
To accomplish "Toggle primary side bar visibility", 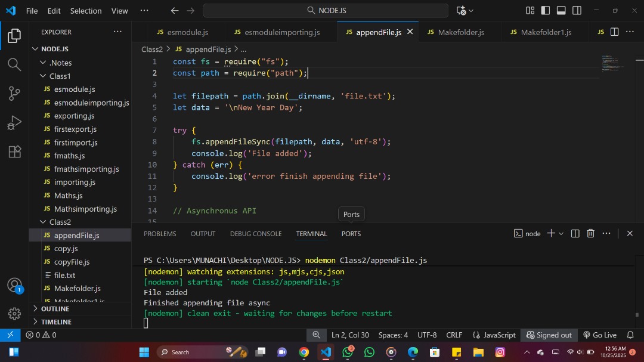I will pos(546,11).
